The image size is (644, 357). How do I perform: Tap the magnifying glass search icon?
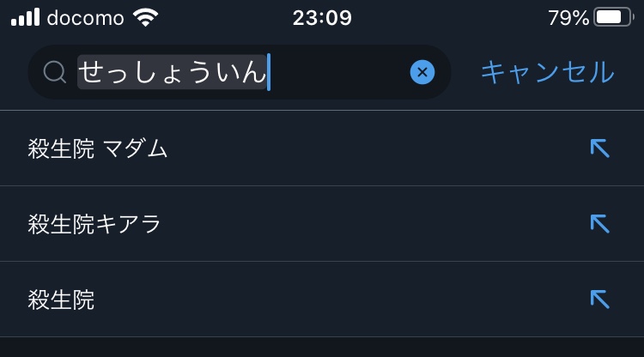(55, 72)
